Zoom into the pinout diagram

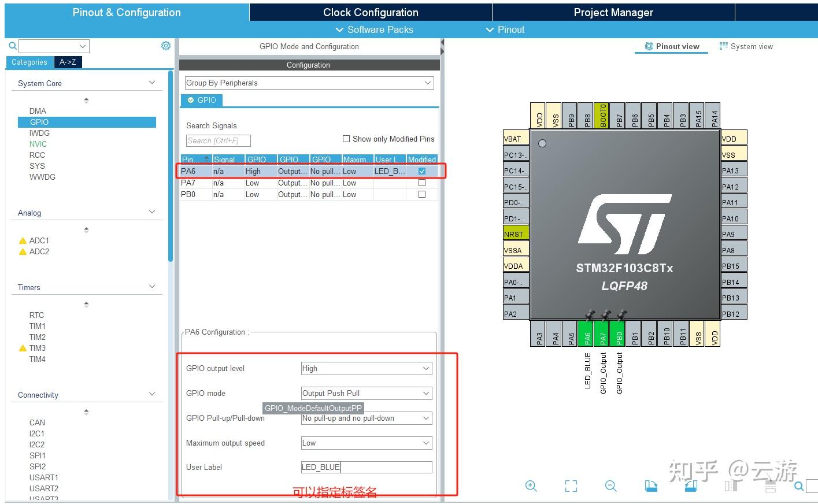(x=531, y=486)
